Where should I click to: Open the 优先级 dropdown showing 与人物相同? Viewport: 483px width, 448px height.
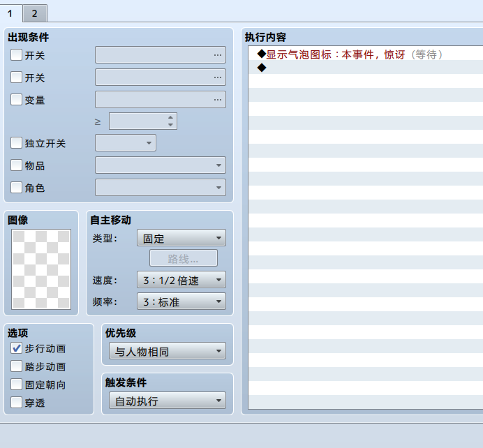168,351
